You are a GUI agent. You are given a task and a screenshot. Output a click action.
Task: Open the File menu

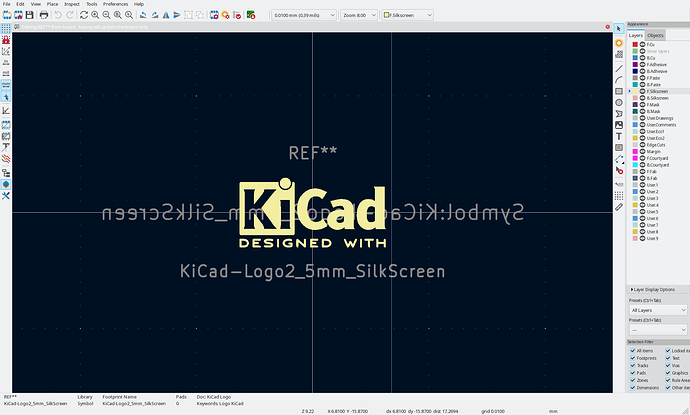(x=7, y=4)
